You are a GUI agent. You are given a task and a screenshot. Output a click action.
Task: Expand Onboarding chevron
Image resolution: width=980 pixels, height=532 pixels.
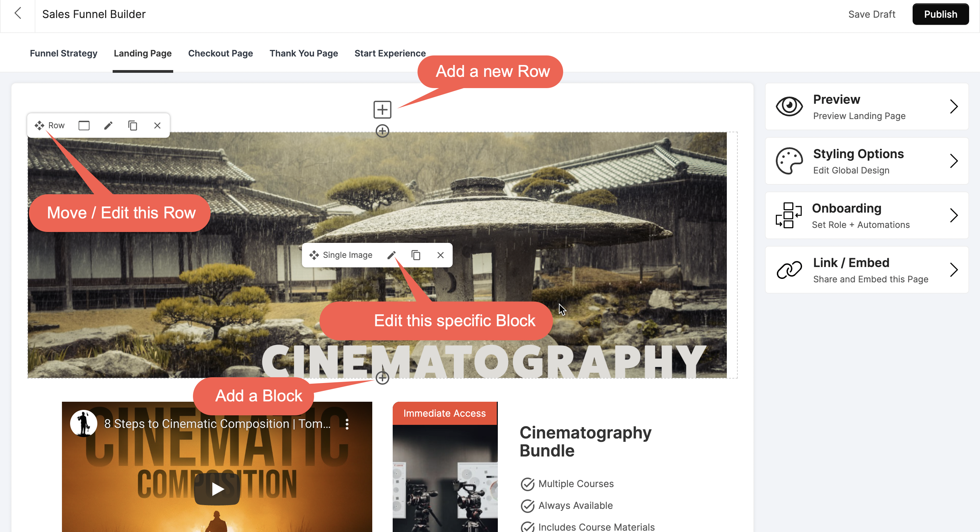(x=954, y=215)
